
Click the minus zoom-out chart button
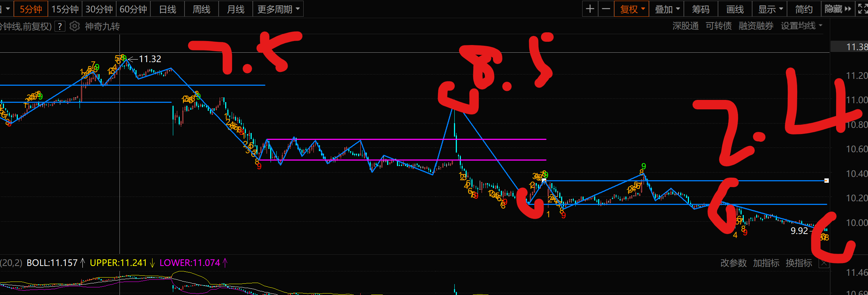606,9
